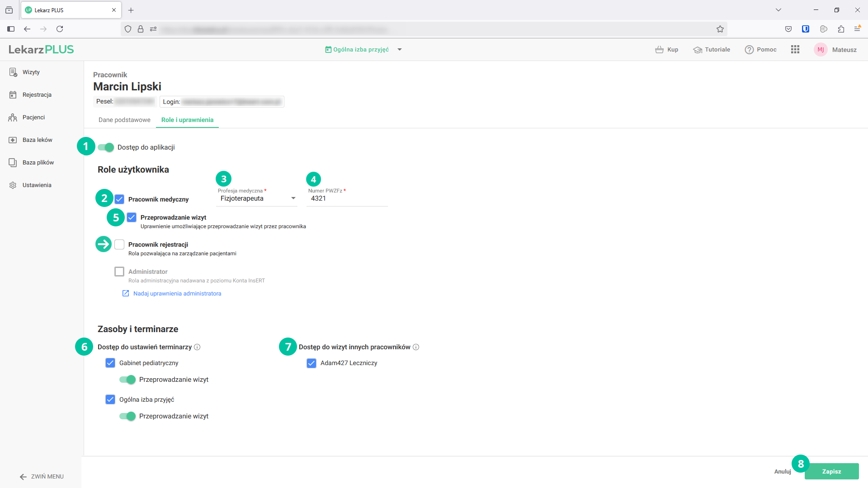Click Nadaj uprawnienia administratora link
The width and height of the screenshot is (868, 488).
177,294
